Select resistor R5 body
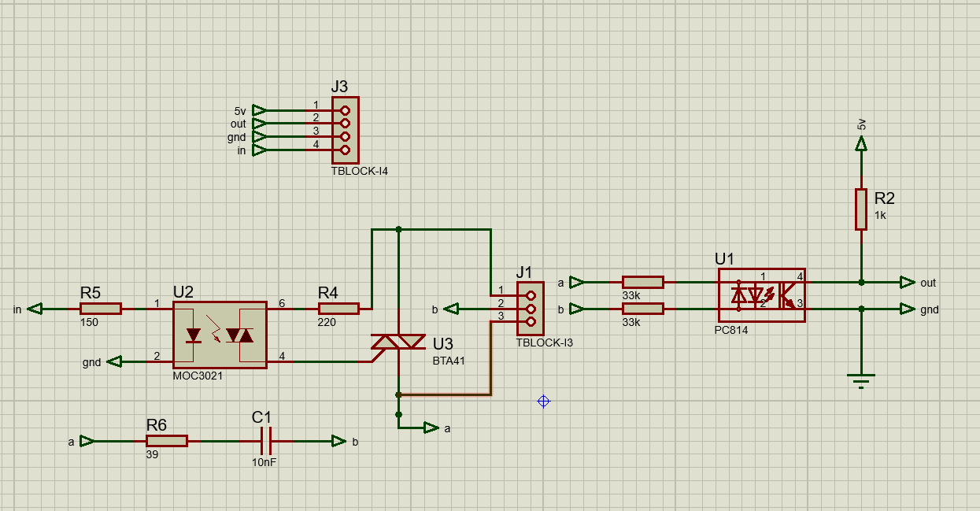Screen dimensions: 980x511 (101, 309)
